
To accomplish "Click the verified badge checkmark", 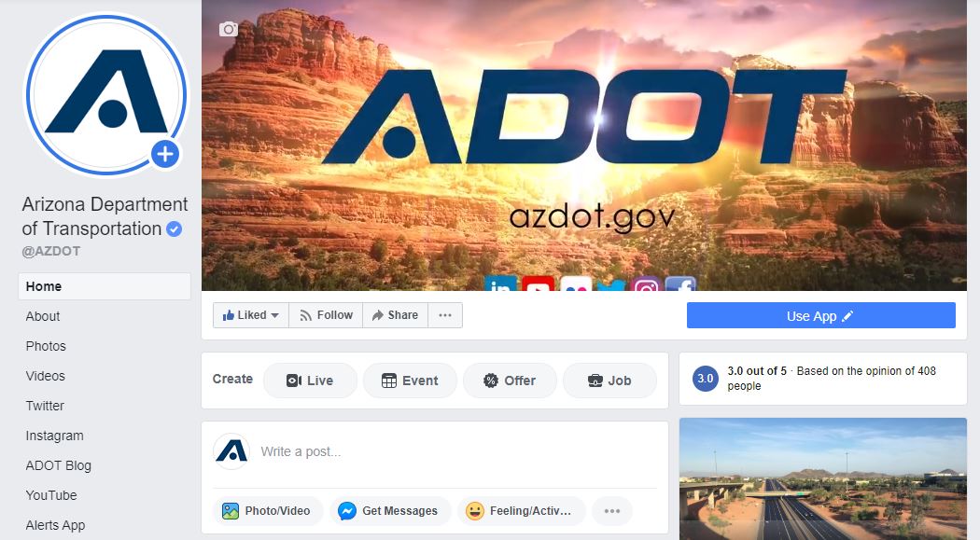I will tap(175, 229).
